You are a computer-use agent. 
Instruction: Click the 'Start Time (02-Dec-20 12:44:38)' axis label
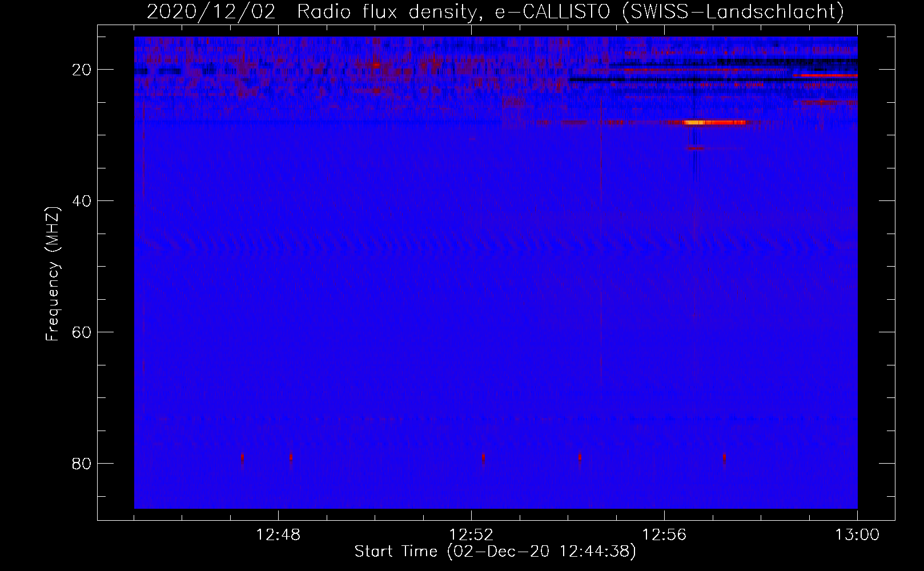(x=495, y=552)
